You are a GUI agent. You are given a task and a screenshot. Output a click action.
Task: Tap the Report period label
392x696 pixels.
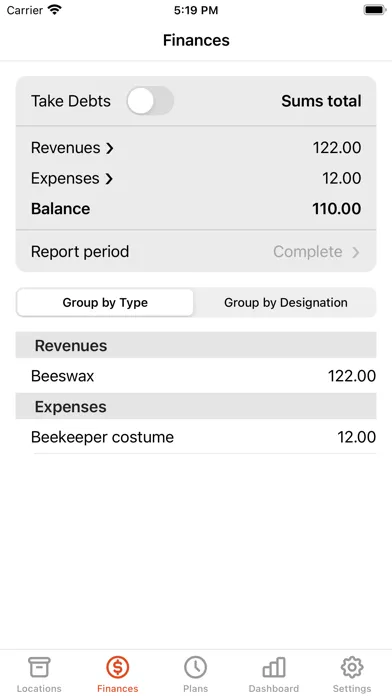pos(80,252)
